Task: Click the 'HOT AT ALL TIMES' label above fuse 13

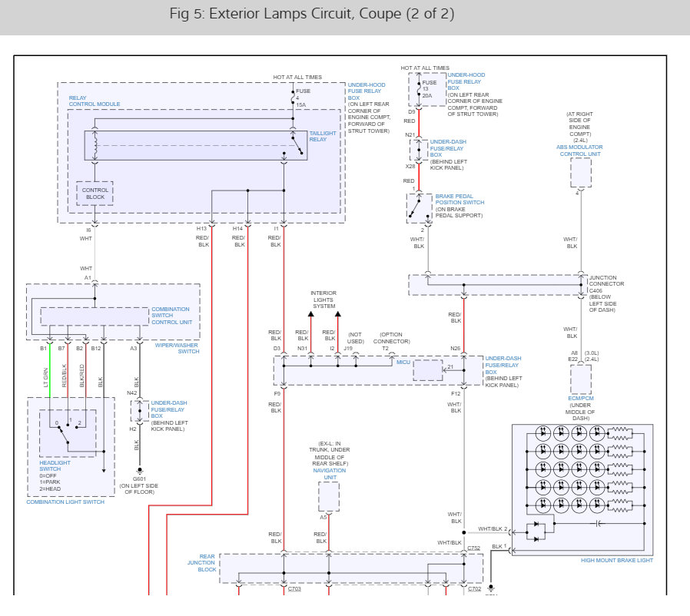Action: [425, 68]
